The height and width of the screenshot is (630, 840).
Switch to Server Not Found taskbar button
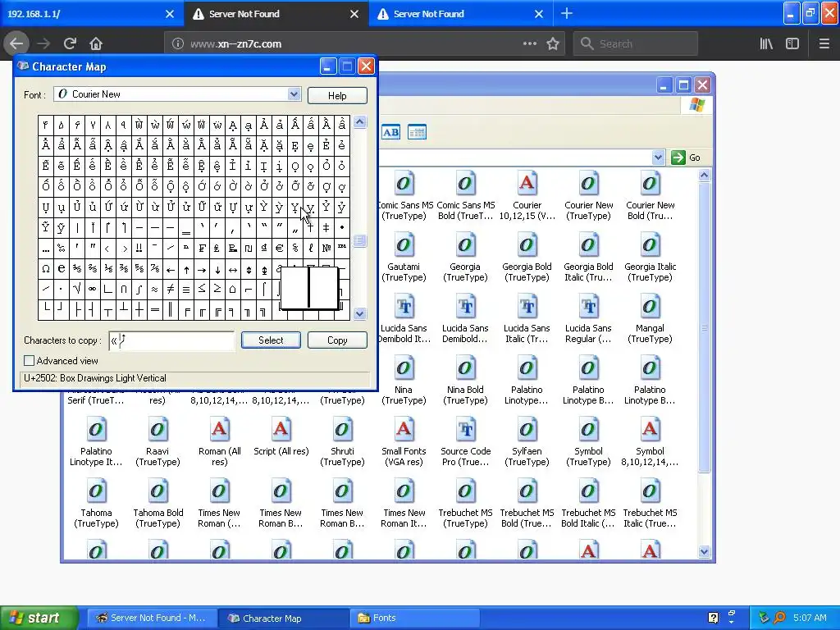tap(152, 619)
